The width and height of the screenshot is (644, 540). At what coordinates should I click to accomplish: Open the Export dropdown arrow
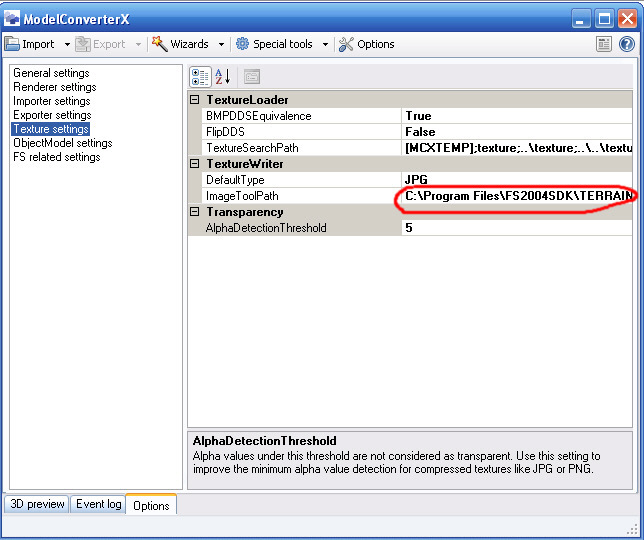[138, 44]
